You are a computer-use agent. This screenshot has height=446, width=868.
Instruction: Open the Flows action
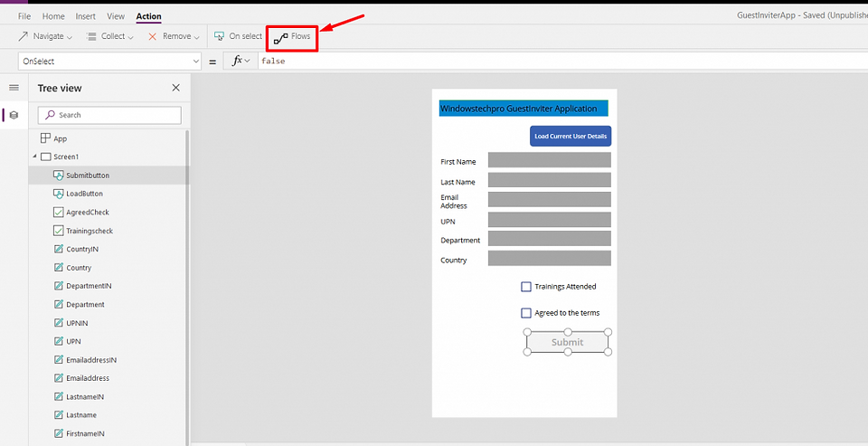tap(292, 36)
